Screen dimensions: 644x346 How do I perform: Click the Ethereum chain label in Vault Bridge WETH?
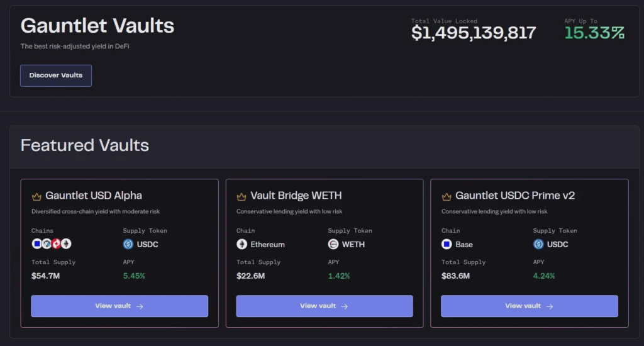tap(267, 245)
